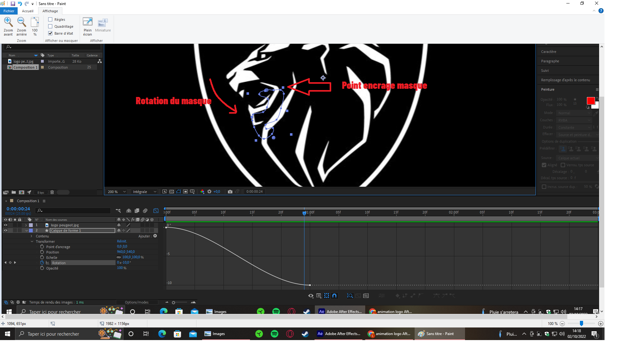Toggle the Règles checkbox
Viewport: 624px width, 364px height.
coord(50,20)
